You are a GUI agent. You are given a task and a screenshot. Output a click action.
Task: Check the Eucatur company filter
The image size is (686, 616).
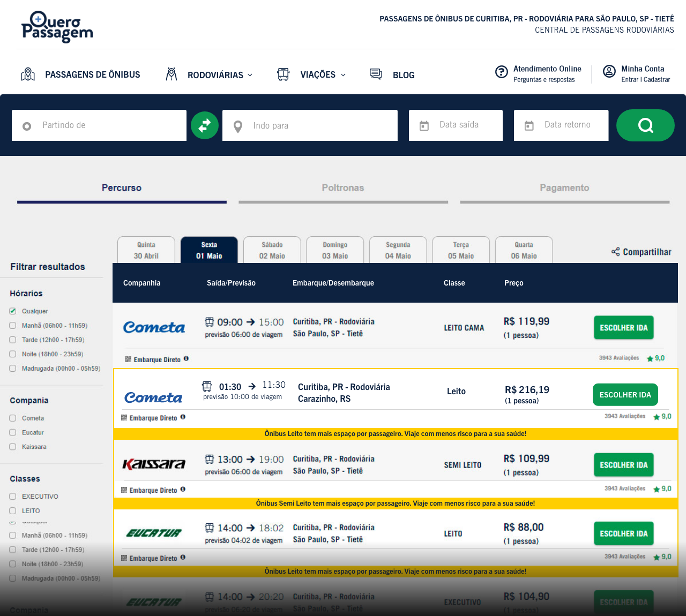click(x=13, y=432)
